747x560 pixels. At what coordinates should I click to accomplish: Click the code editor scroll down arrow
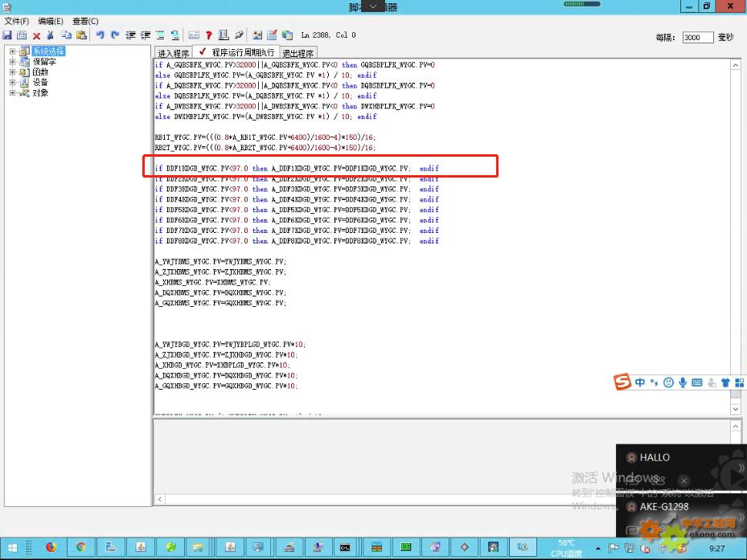[x=736, y=409]
